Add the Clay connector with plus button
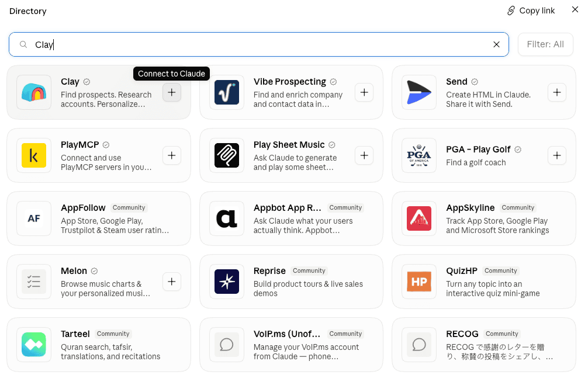This screenshot has width=588, height=375. pyautogui.click(x=172, y=92)
